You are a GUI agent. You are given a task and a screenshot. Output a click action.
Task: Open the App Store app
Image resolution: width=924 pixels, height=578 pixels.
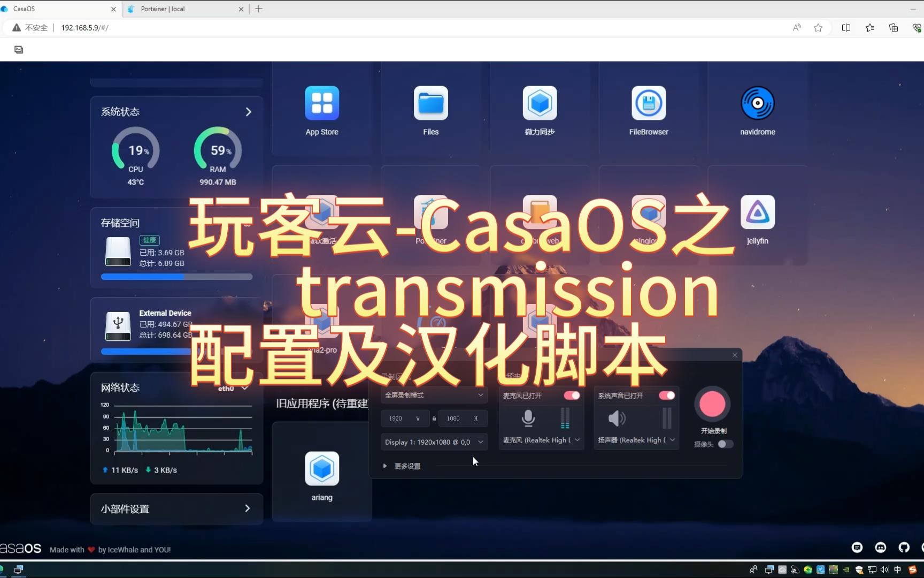click(x=322, y=103)
